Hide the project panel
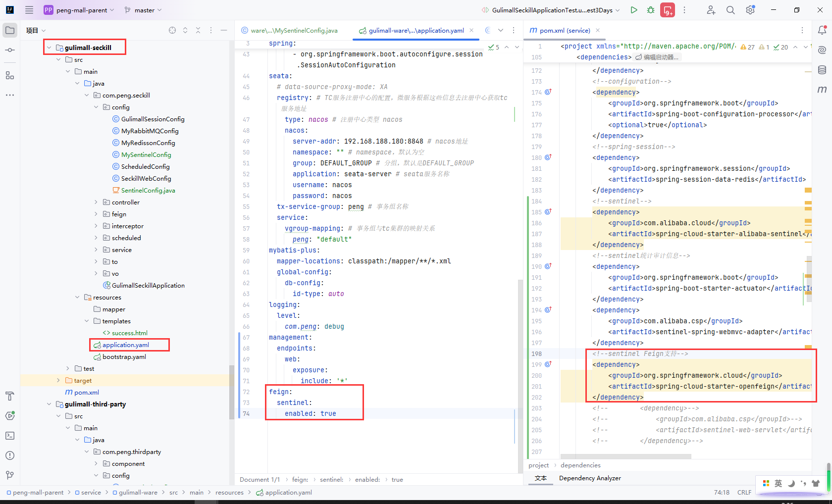 tap(224, 30)
